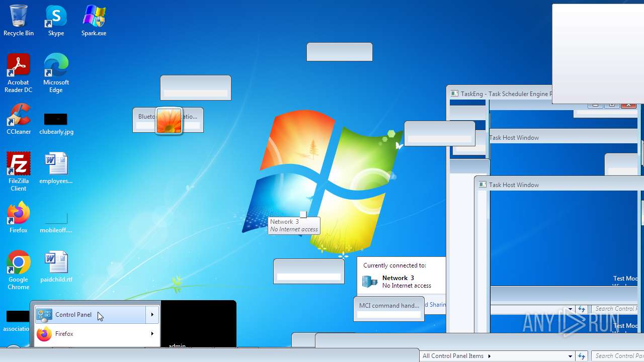644x362 pixels.
Task: Launch Skype from the desktop
Action: 56,21
